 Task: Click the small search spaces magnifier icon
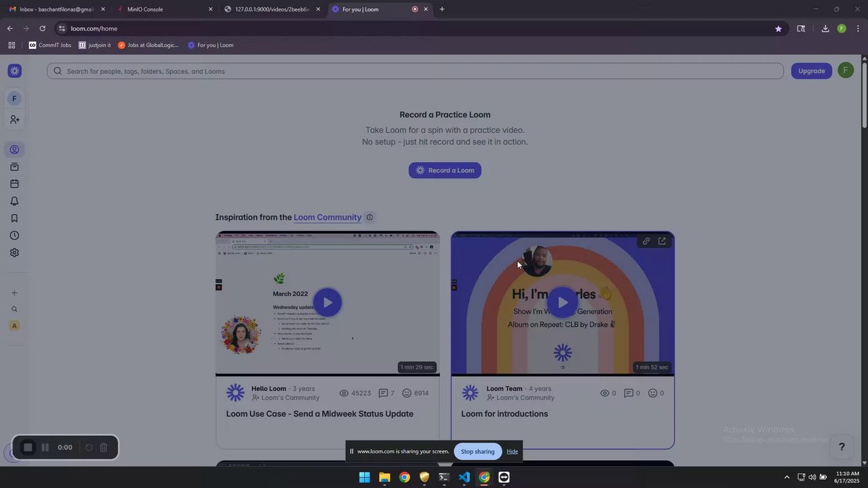tap(14, 310)
